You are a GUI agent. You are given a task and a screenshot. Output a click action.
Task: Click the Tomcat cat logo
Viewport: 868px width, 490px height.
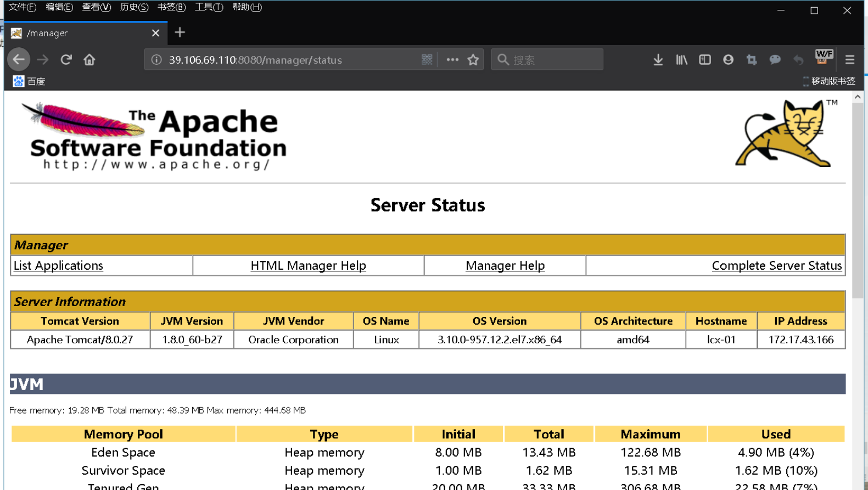point(786,133)
